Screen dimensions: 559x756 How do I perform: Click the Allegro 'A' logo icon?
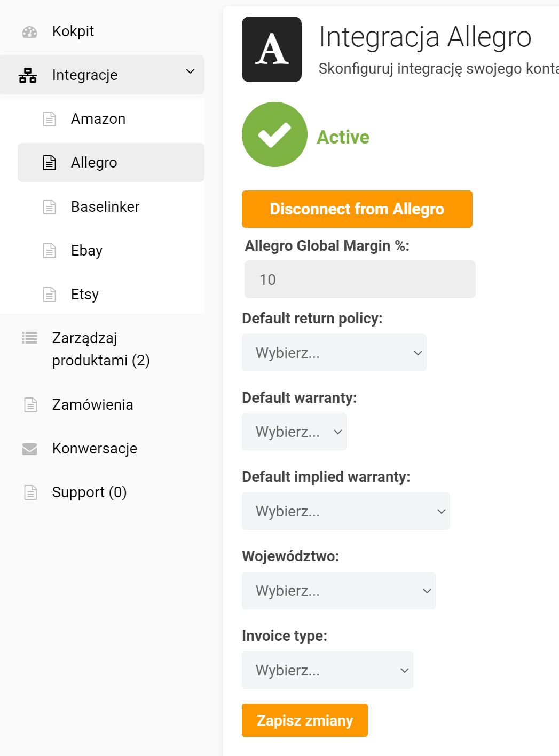point(272,50)
